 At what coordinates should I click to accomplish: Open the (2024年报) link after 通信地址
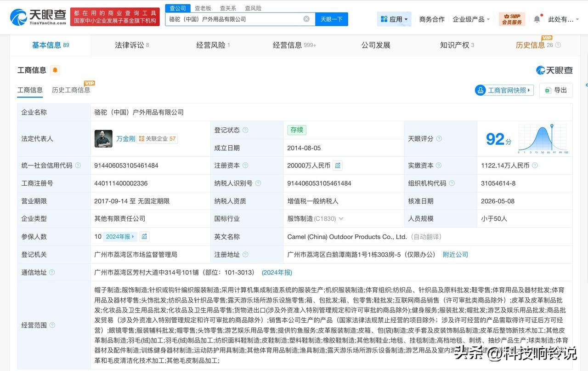(x=277, y=273)
